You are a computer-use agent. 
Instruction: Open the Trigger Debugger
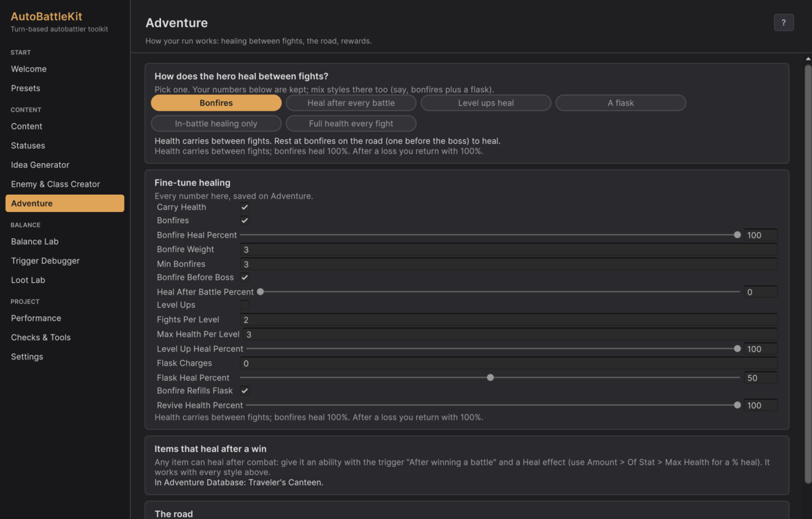click(x=65, y=261)
